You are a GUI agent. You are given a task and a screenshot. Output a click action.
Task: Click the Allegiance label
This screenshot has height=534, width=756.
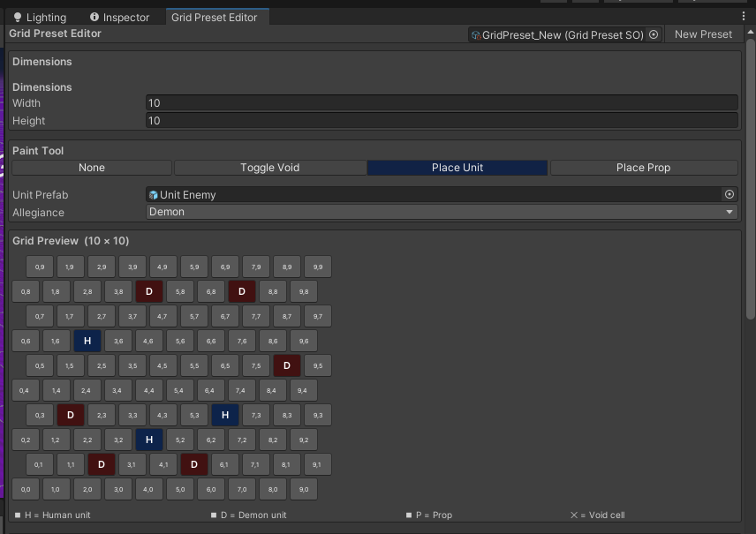click(38, 213)
